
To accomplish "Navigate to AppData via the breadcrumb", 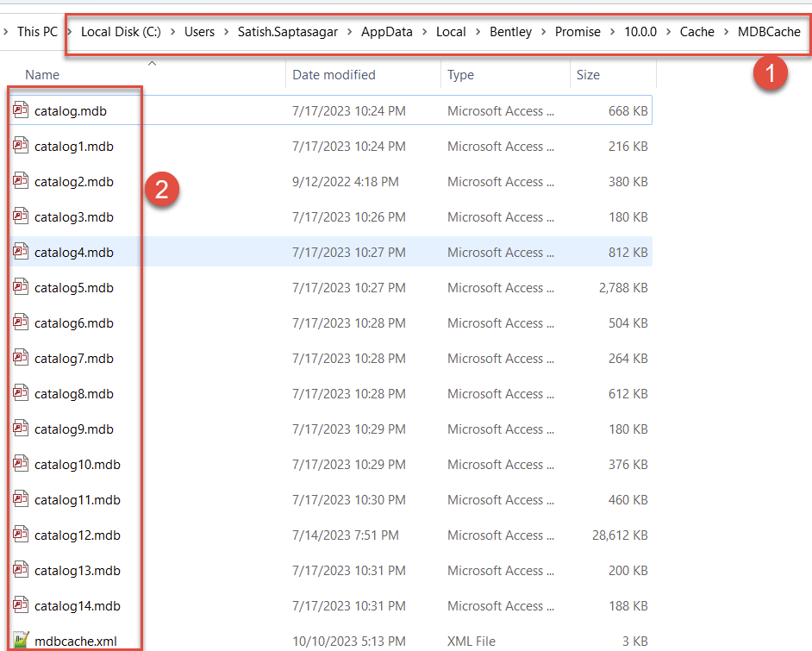I will click(386, 32).
